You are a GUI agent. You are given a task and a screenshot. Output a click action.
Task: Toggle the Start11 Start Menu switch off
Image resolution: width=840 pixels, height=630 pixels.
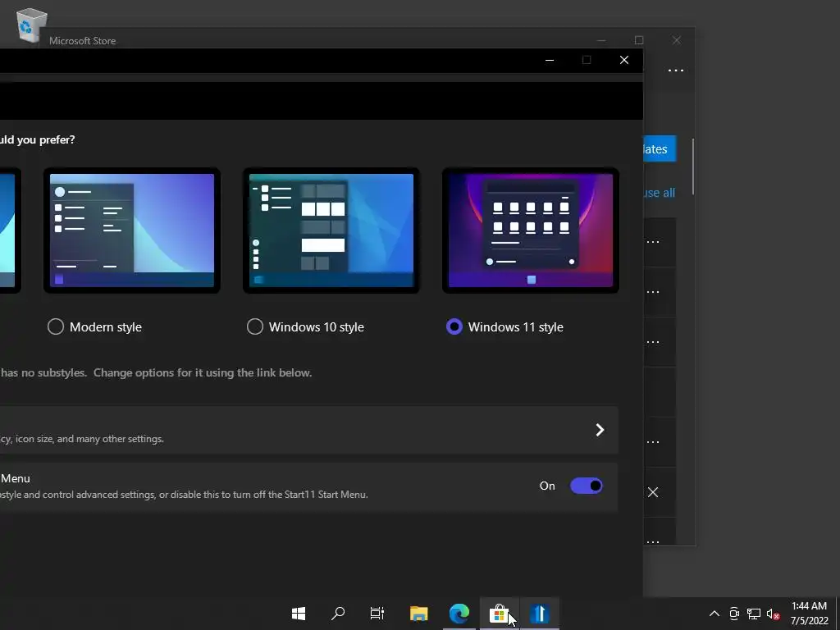(x=586, y=486)
